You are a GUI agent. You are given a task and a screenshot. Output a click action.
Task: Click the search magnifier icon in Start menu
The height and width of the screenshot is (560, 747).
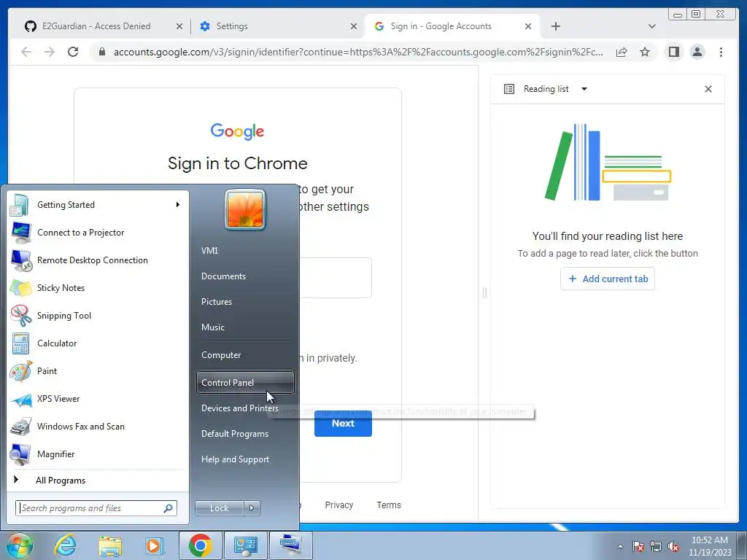coord(169,508)
